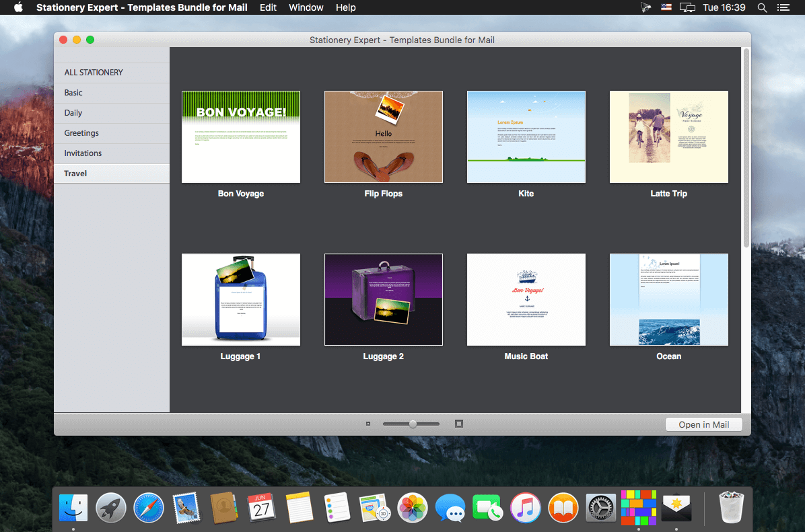The height and width of the screenshot is (532, 805).
Task: Open Finder from the Dock
Action: 73,508
